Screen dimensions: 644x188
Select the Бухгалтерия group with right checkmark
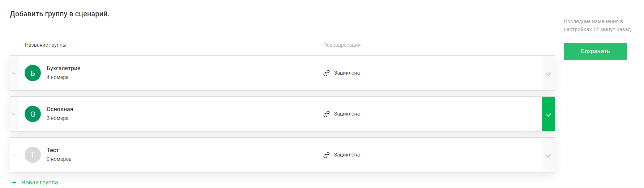548,74
